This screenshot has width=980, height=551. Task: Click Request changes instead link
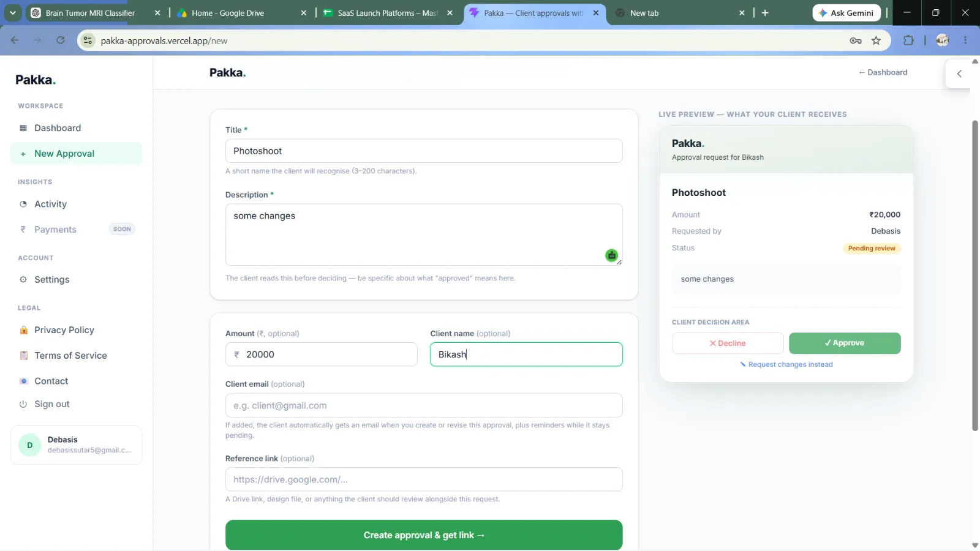point(786,364)
